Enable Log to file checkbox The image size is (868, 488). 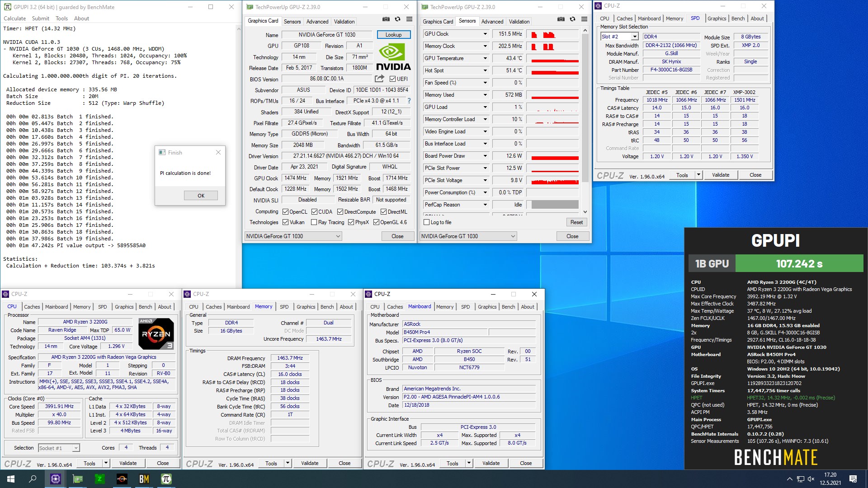(x=426, y=222)
